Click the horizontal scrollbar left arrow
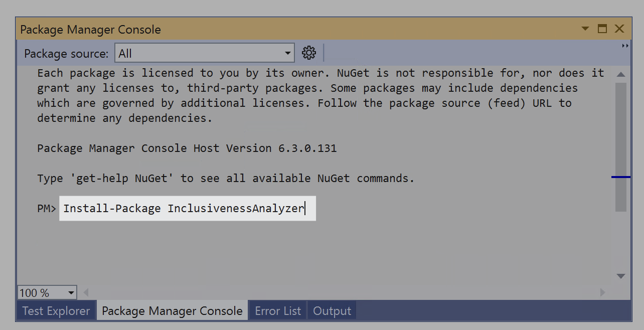The width and height of the screenshot is (644, 330). point(86,292)
